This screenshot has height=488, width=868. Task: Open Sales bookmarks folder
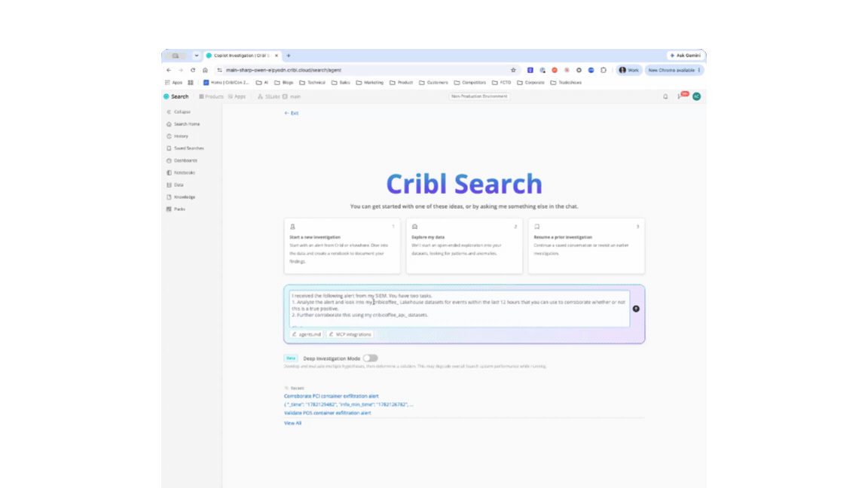(x=341, y=82)
